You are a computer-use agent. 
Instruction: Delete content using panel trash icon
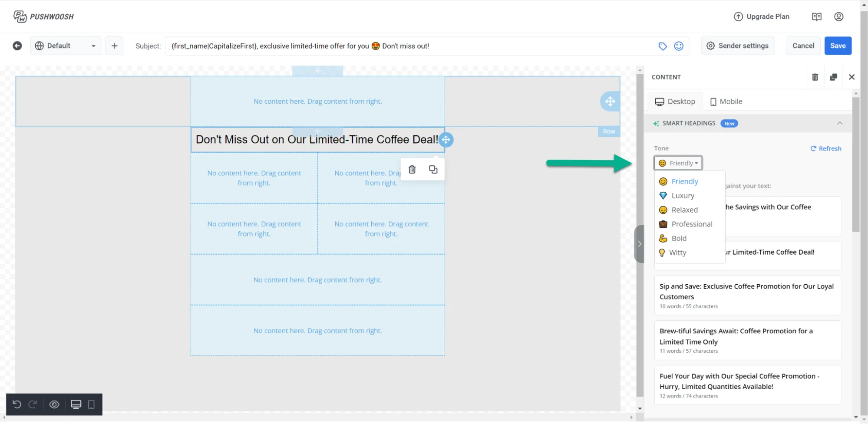815,77
